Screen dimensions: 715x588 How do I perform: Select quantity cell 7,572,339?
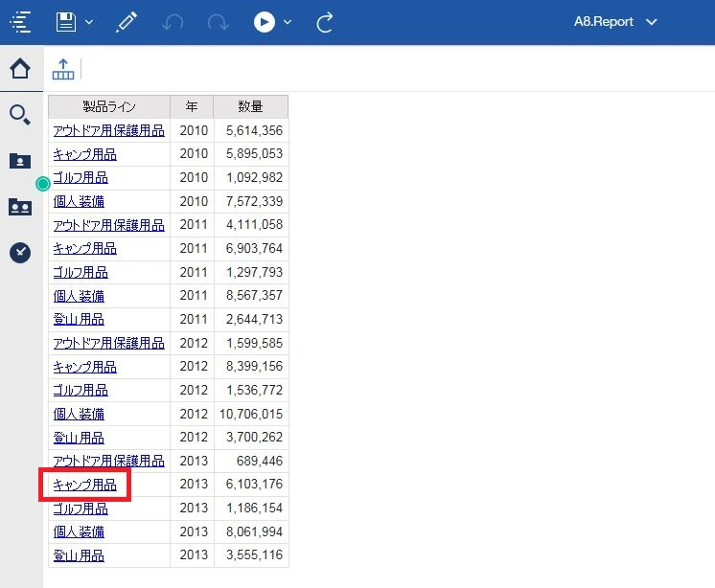click(x=251, y=201)
